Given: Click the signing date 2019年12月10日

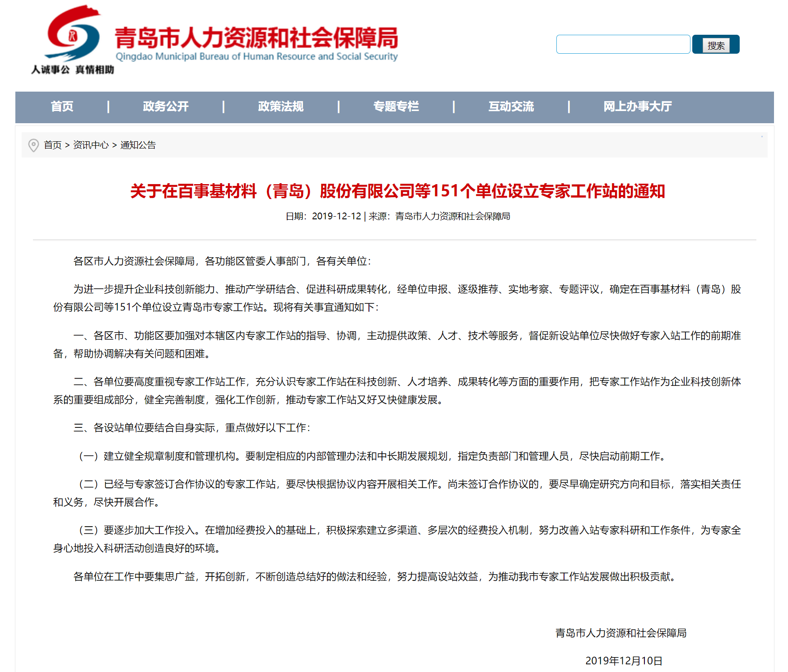Looking at the screenshot, I should [624, 661].
